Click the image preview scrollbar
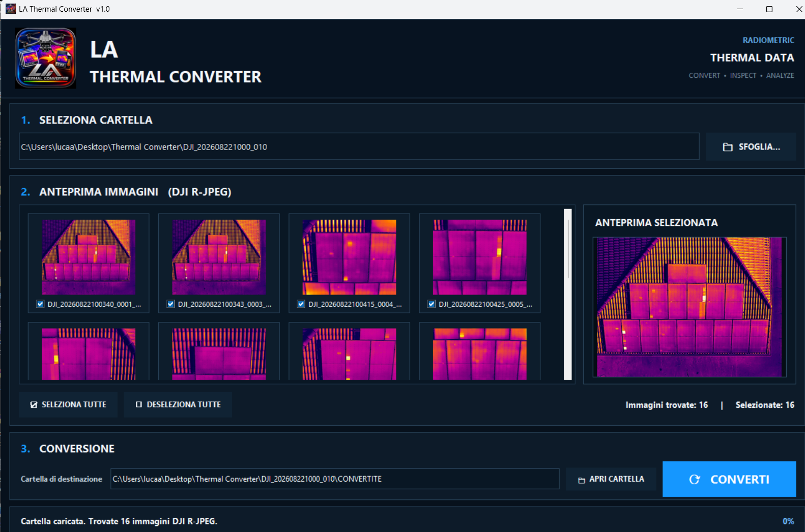Viewport: 805px width, 532px height. [568, 294]
